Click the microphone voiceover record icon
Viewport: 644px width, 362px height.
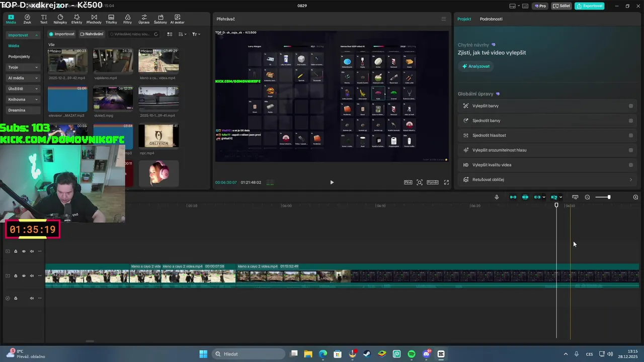point(497,197)
